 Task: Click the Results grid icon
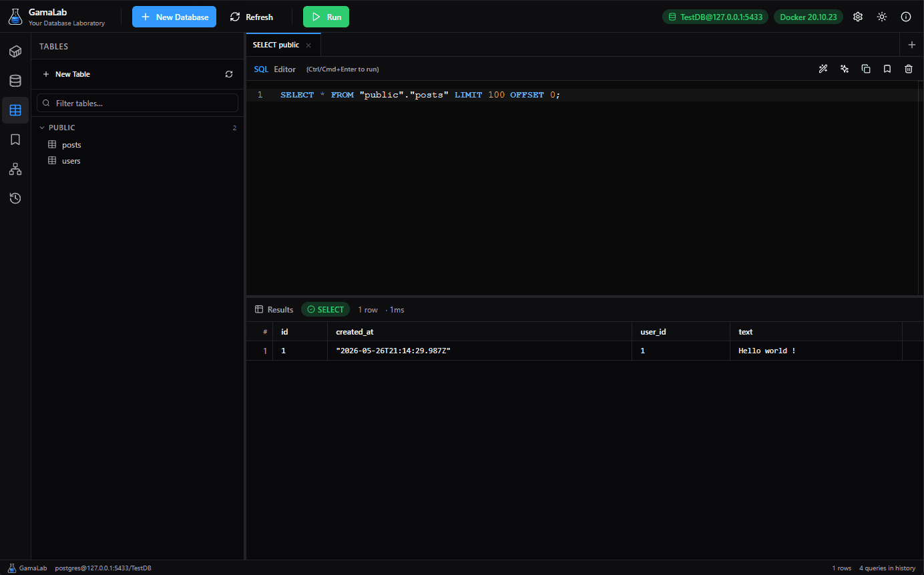(x=259, y=310)
